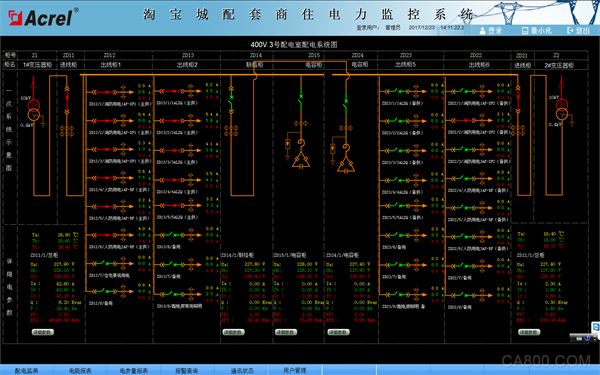Open the 报警查询 menu tab
Viewport: 600px width, 375px height.
(x=187, y=370)
